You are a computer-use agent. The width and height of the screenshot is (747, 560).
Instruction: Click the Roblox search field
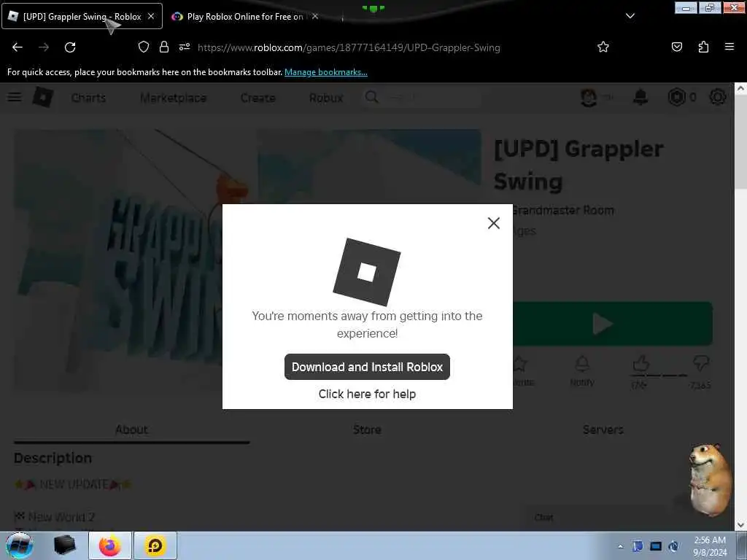(x=422, y=97)
